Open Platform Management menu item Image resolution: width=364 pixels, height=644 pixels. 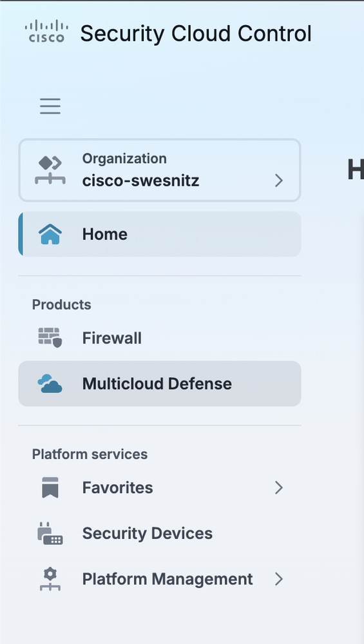pos(160,579)
